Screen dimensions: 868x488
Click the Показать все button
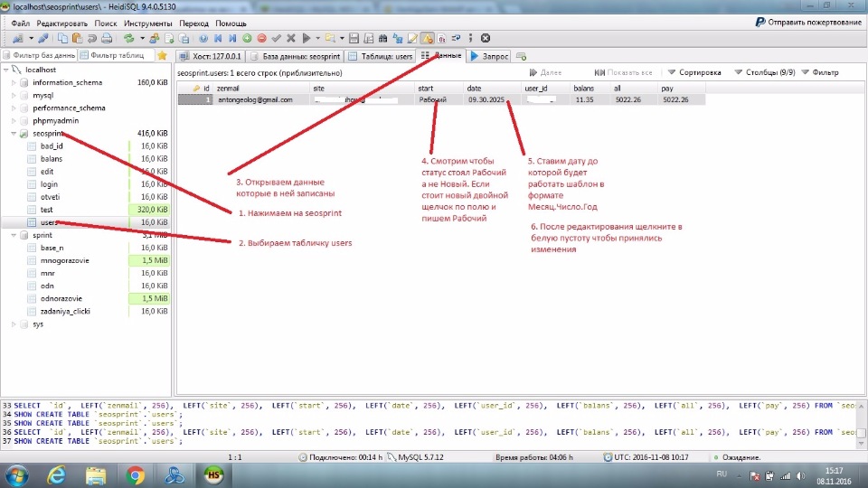pyautogui.click(x=623, y=72)
